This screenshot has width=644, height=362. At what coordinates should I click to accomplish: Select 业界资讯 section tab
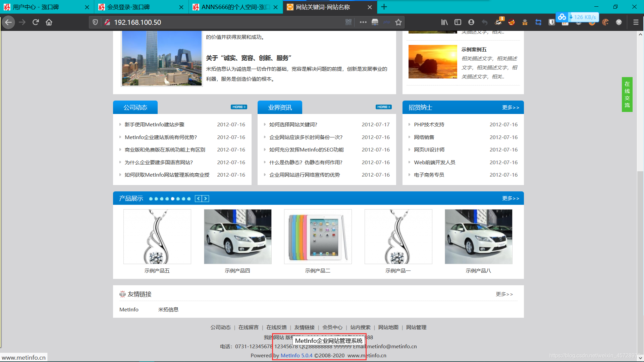(x=280, y=107)
